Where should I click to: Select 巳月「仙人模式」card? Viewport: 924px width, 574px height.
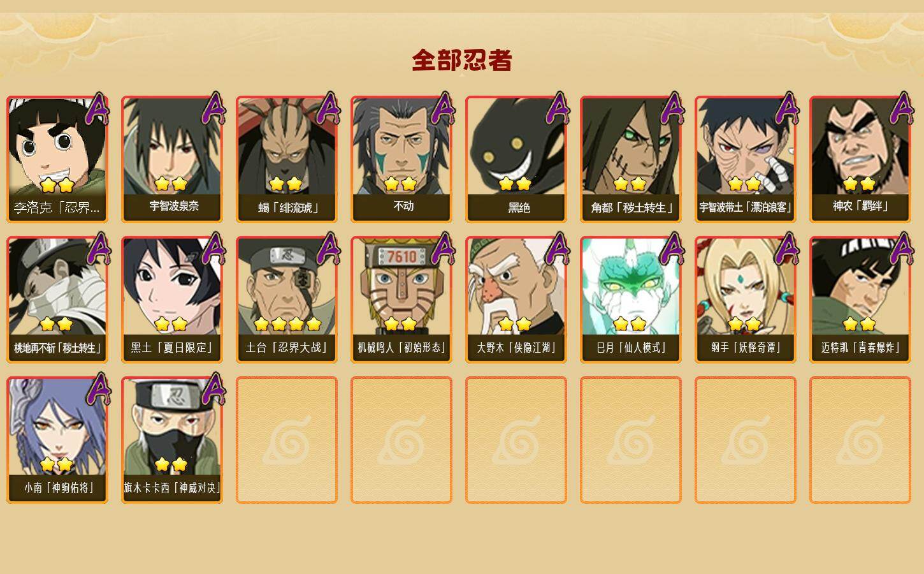(631, 300)
